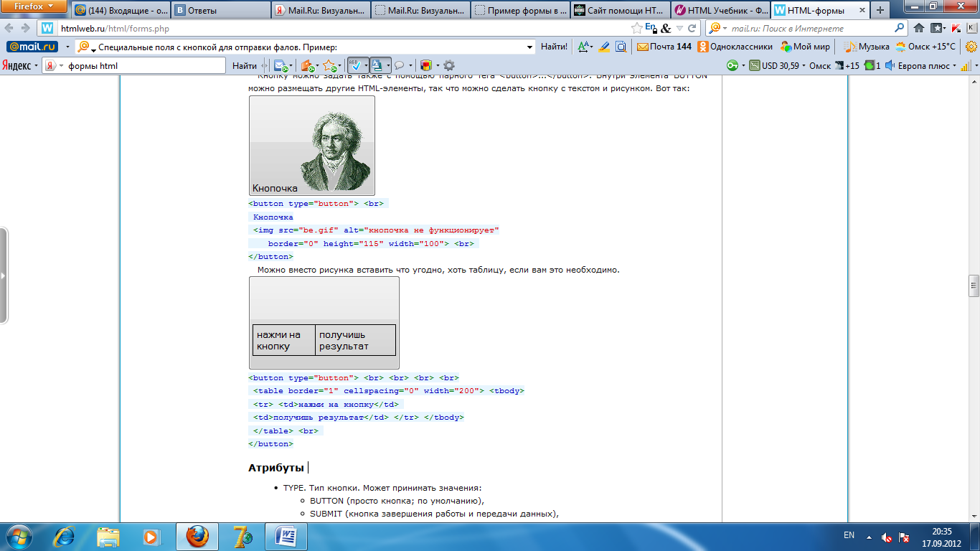Viewport: 980px width, 551px height.
Task: Switch to the Входящие mail tab
Action: tap(121, 11)
